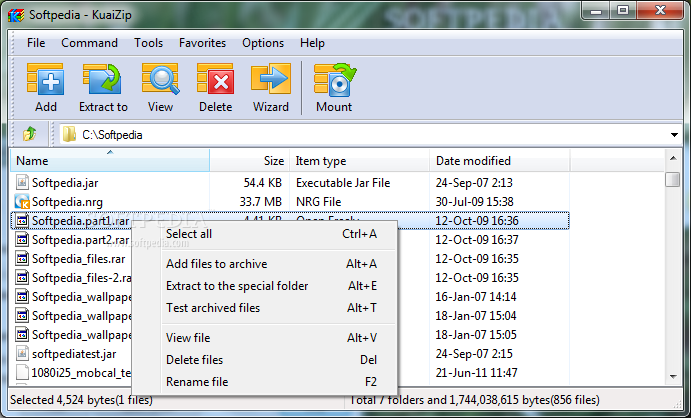
Task: Click the softpediatest.jar file icon
Action: [22, 353]
